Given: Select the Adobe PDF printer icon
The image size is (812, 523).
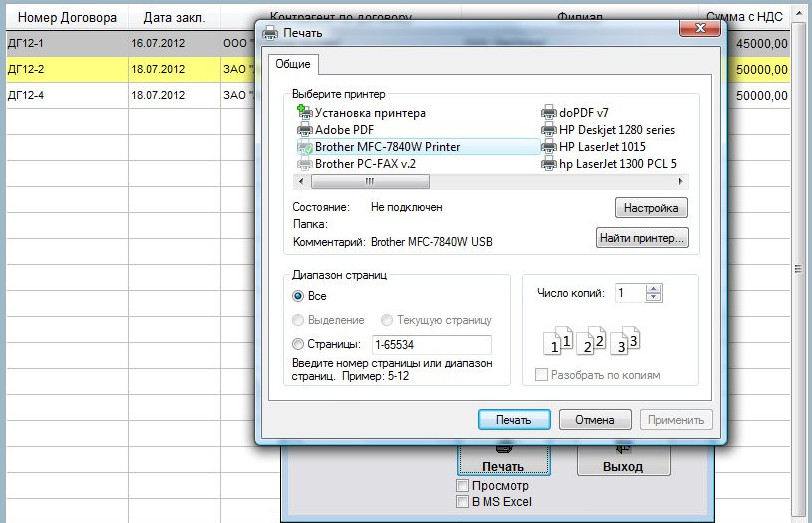Looking at the screenshot, I should pos(304,129).
